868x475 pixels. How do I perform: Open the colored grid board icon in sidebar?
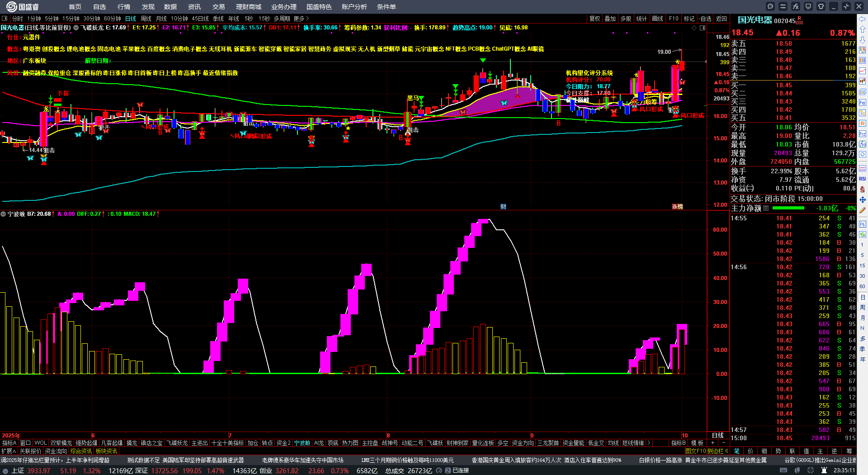pyautogui.click(x=863, y=60)
